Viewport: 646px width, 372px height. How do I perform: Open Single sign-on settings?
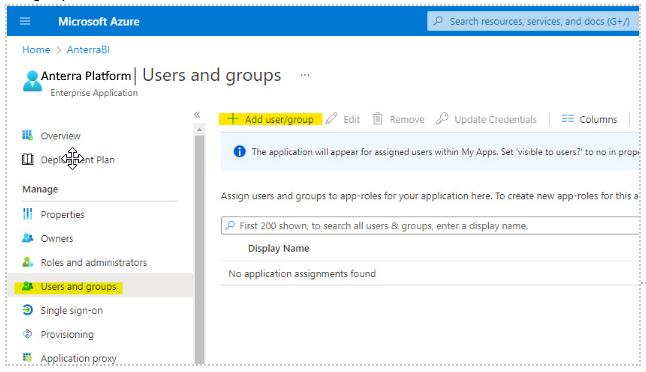(x=62, y=310)
